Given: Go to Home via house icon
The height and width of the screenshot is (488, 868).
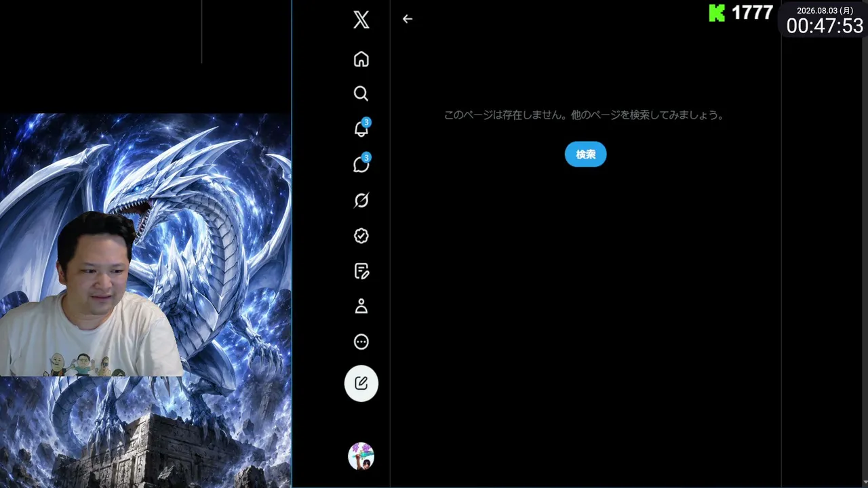Looking at the screenshot, I should point(361,59).
